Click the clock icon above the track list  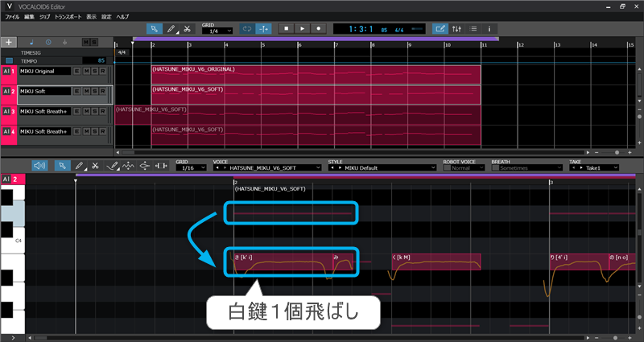click(x=48, y=43)
